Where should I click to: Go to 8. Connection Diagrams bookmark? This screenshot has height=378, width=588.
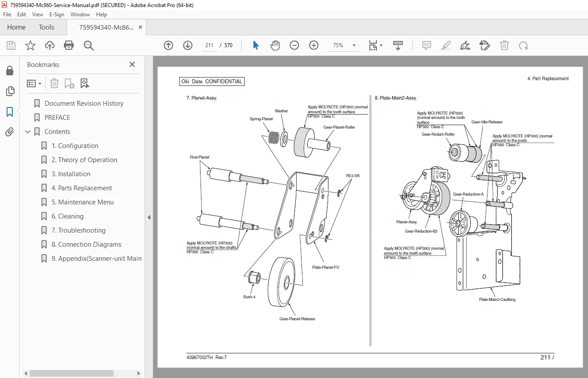click(x=86, y=245)
